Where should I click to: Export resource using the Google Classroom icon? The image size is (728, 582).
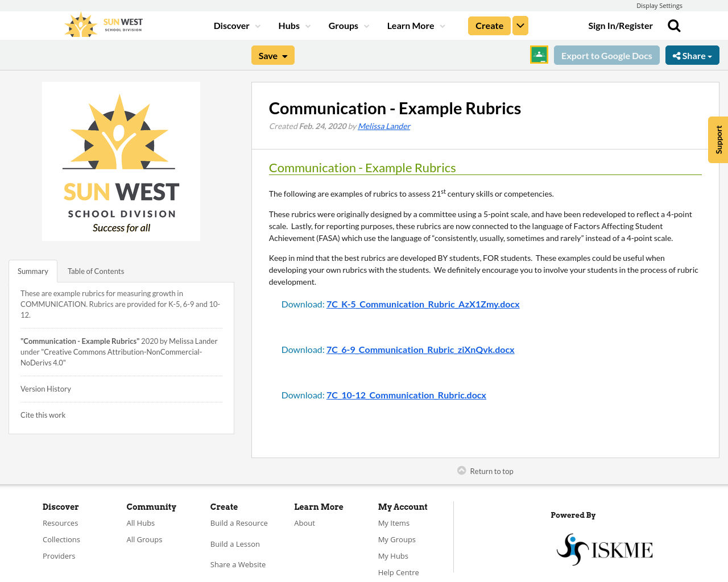click(x=538, y=54)
